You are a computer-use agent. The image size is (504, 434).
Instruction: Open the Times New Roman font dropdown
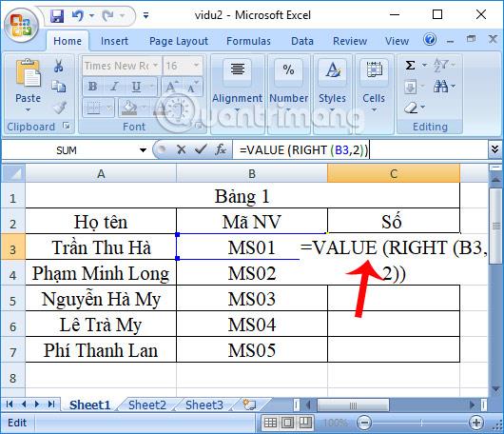coord(156,66)
